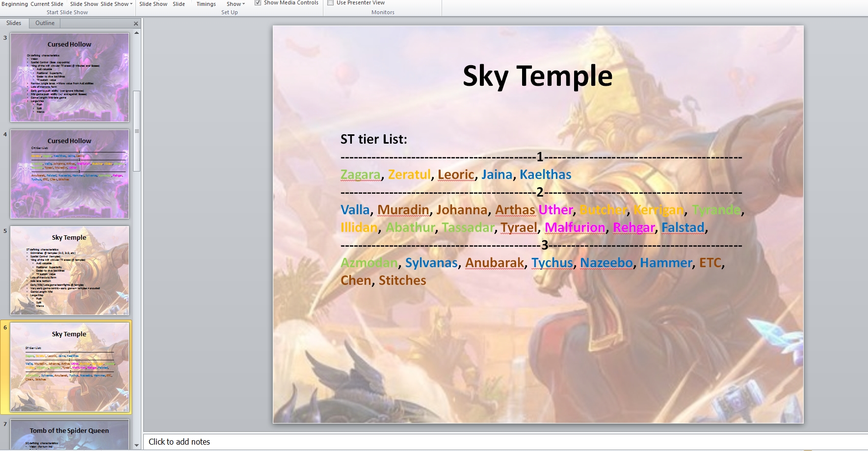Click the green word 'Tyrande'
Image resolution: width=868 pixels, height=451 pixels.
[716, 210]
